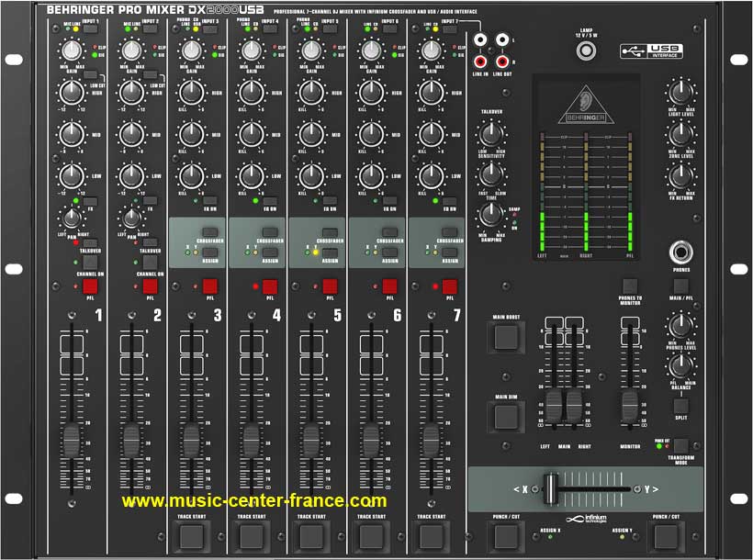Click the Phones Level knob
Screen dimensions: 753x560
pos(680,326)
